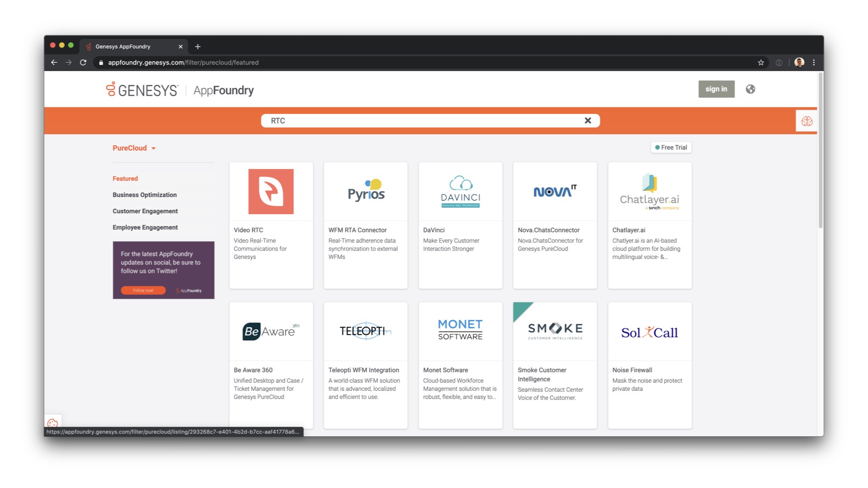The width and height of the screenshot is (868, 488).
Task: Go back to previous page
Action: 54,63
